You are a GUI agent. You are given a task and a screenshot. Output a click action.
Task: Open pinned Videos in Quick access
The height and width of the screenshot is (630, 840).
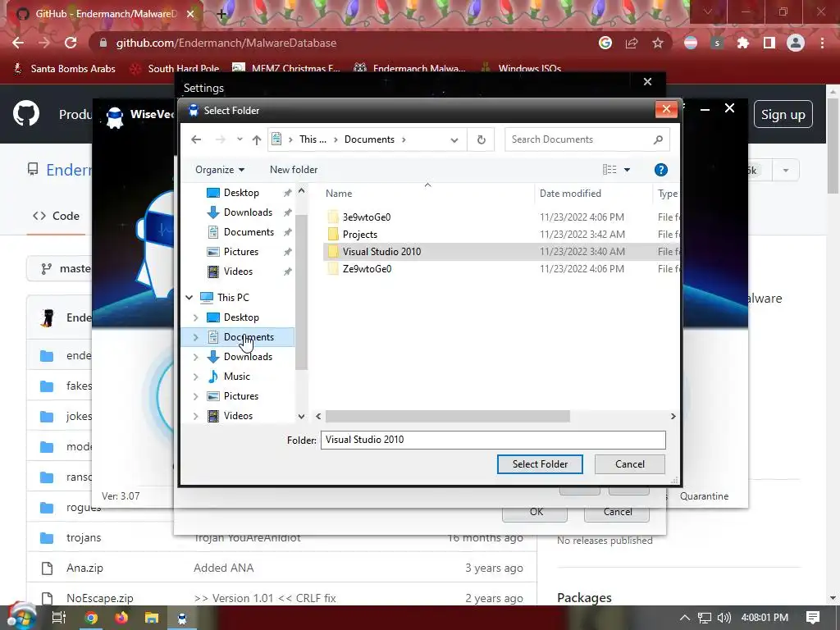tap(238, 272)
